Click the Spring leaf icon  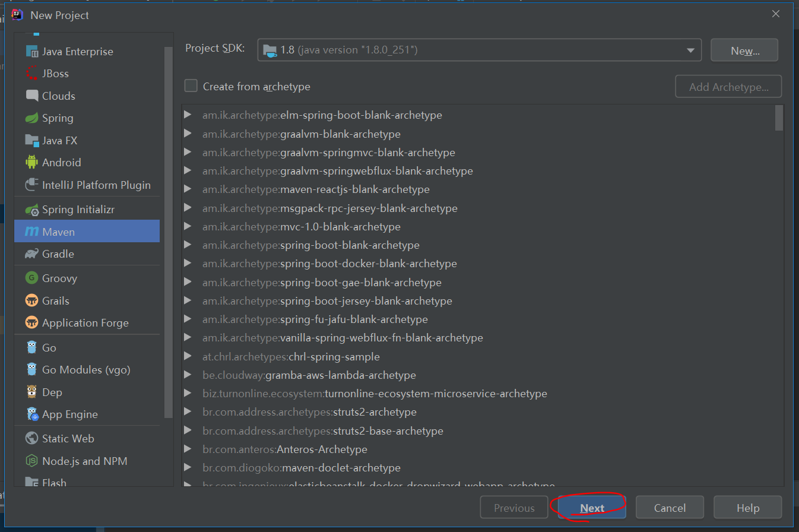32,118
